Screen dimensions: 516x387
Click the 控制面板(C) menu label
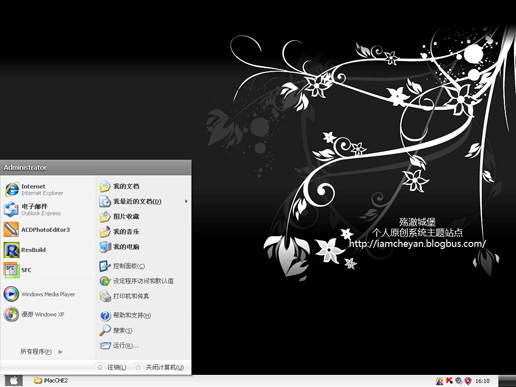[x=129, y=266]
